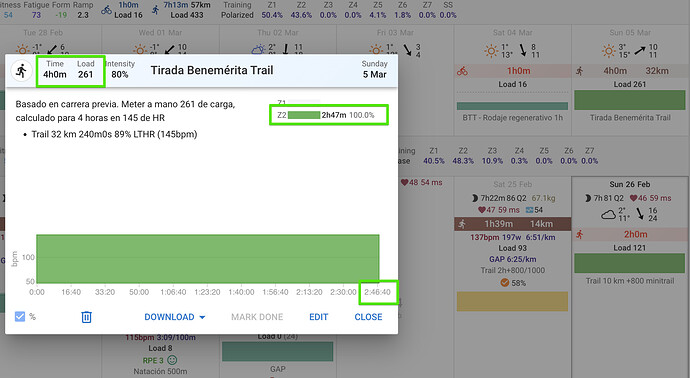Click the running activity icon in dialog header

[21, 71]
